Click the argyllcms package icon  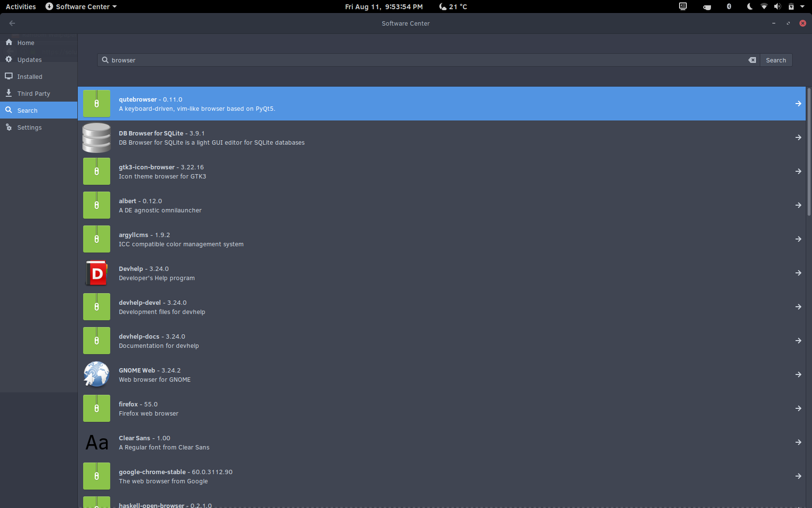point(97,239)
